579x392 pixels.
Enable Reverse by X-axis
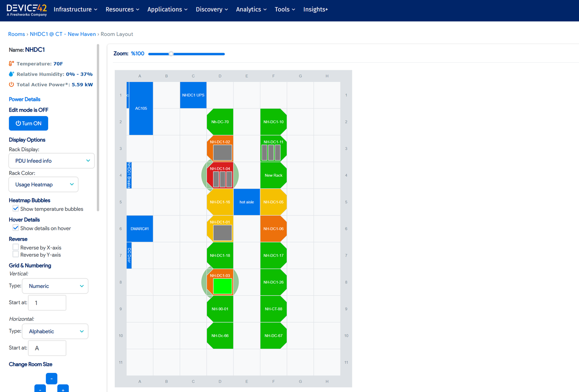(x=16, y=247)
